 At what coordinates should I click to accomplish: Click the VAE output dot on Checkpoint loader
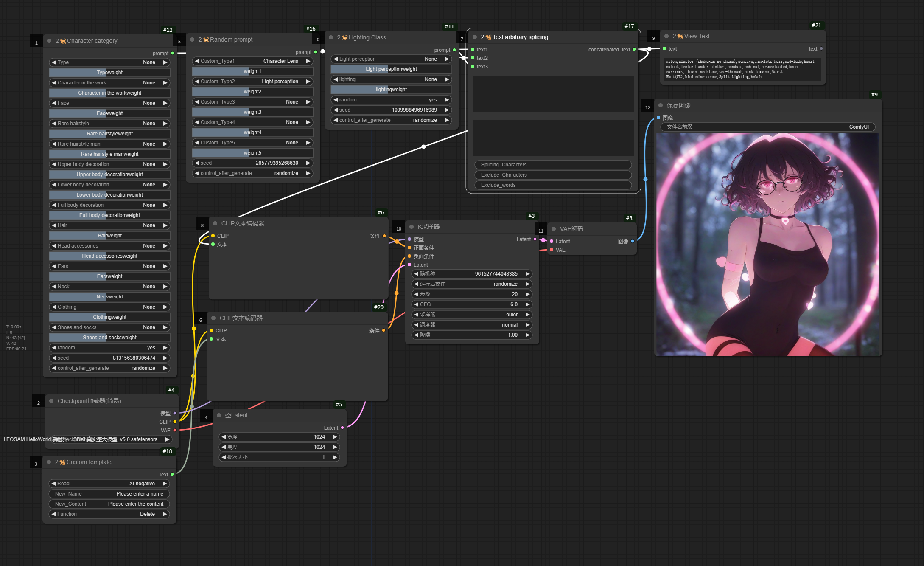pos(175,430)
